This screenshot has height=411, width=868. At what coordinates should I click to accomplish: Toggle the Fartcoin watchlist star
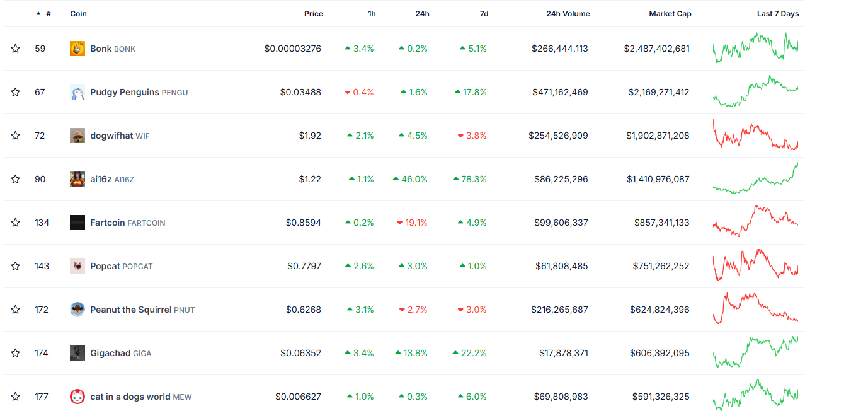(15, 223)
